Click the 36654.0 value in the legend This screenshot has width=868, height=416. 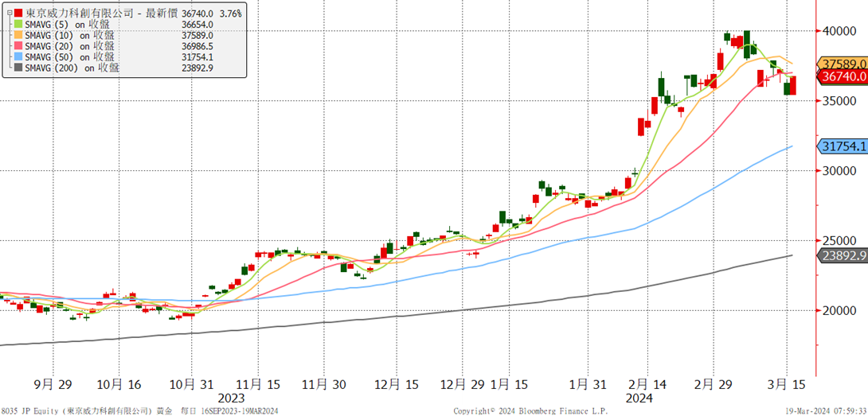point(197,25)
